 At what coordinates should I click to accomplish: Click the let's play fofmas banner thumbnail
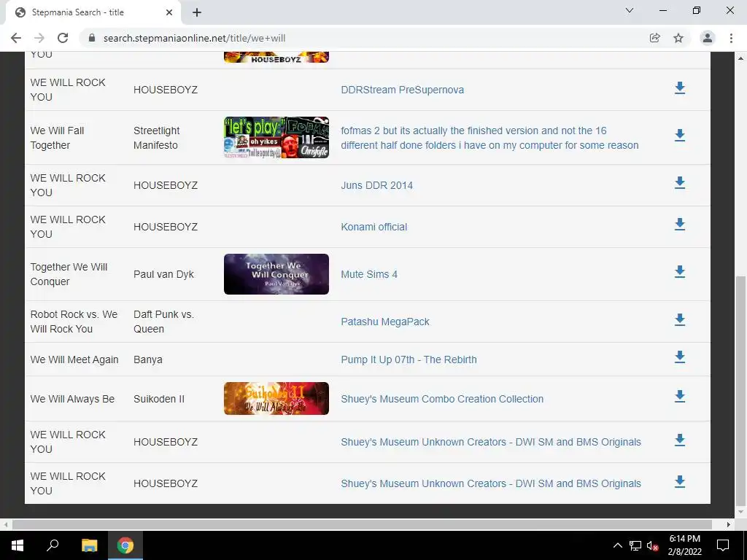[276, 138]
